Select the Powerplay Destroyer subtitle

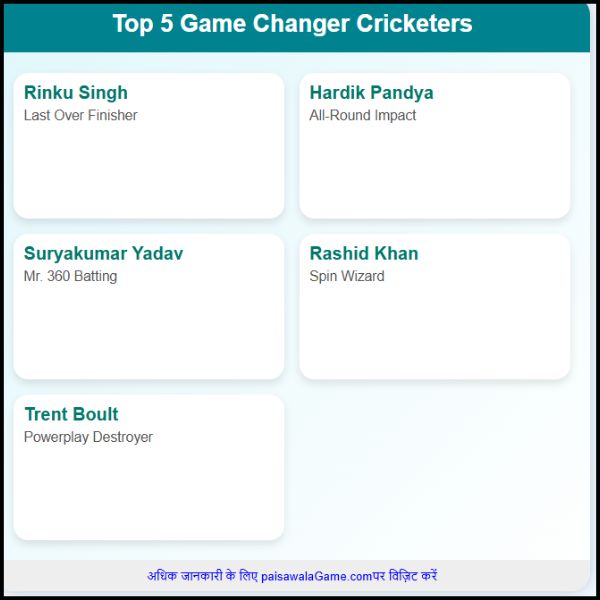click(x=88, y=437)
